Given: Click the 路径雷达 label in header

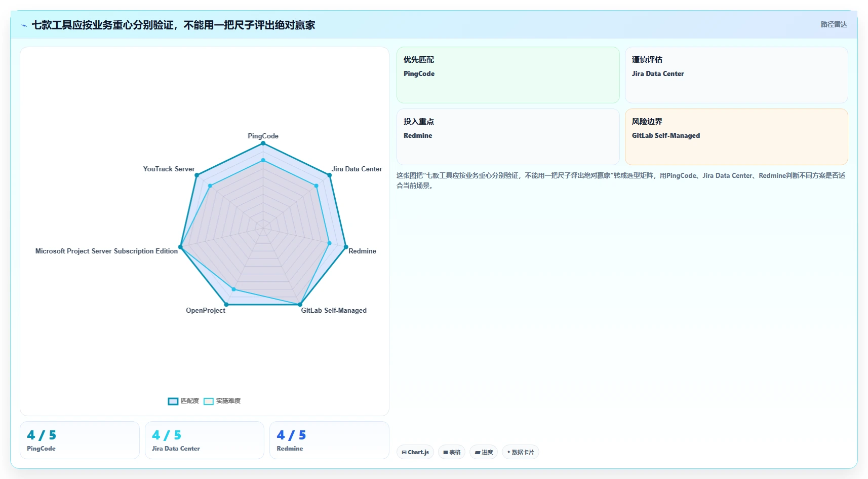Looking at the screenshot, I should click(834, 24).
